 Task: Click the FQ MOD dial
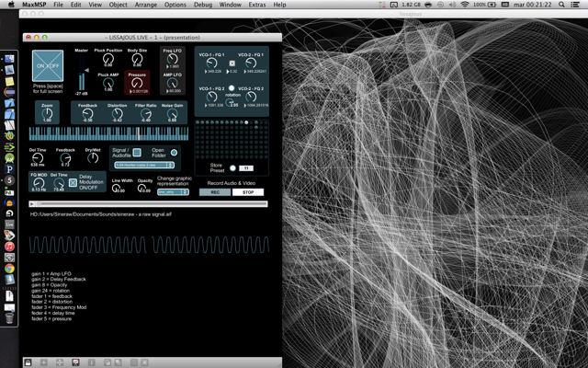click(x=39, y=183)
